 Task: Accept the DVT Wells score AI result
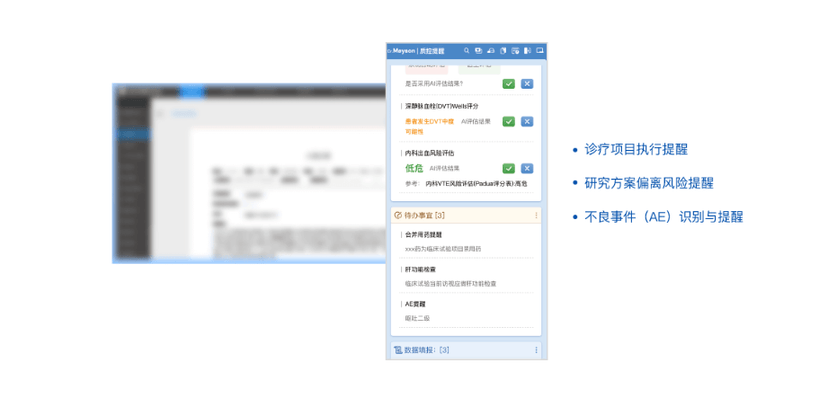click(x=509, y=121)
